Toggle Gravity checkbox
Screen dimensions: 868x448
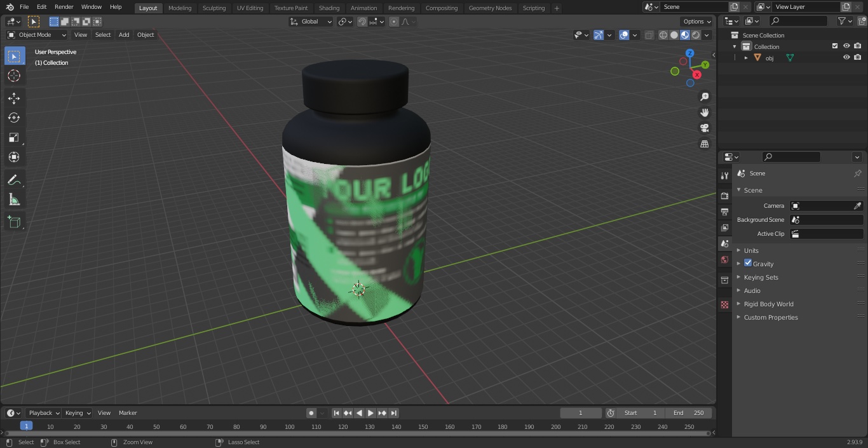(748, 263)
